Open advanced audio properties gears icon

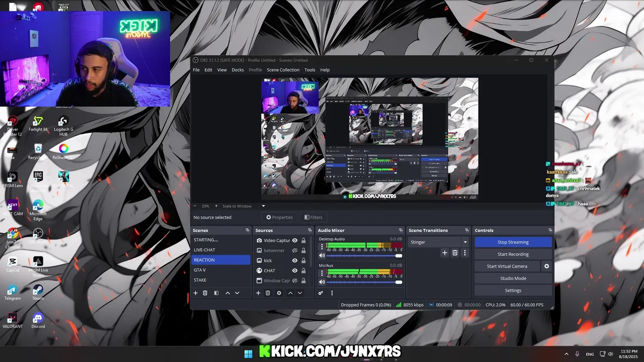(320, 293)
